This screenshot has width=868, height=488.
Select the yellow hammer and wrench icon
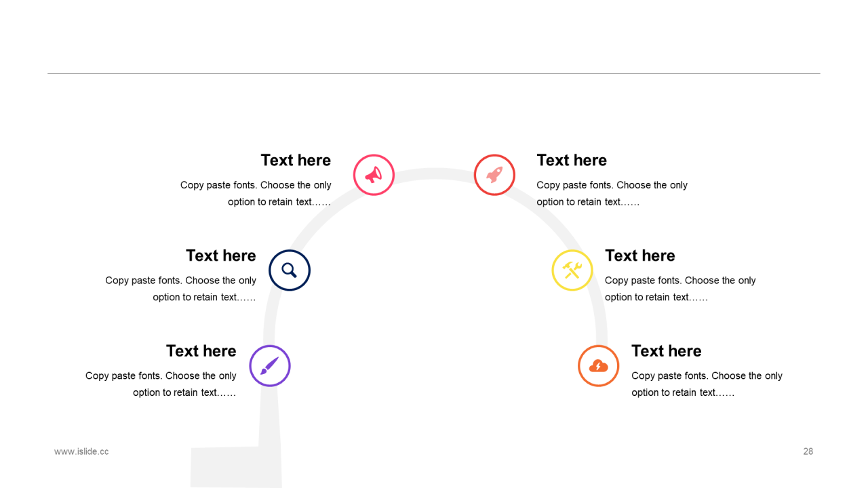(x=572, y=270)
